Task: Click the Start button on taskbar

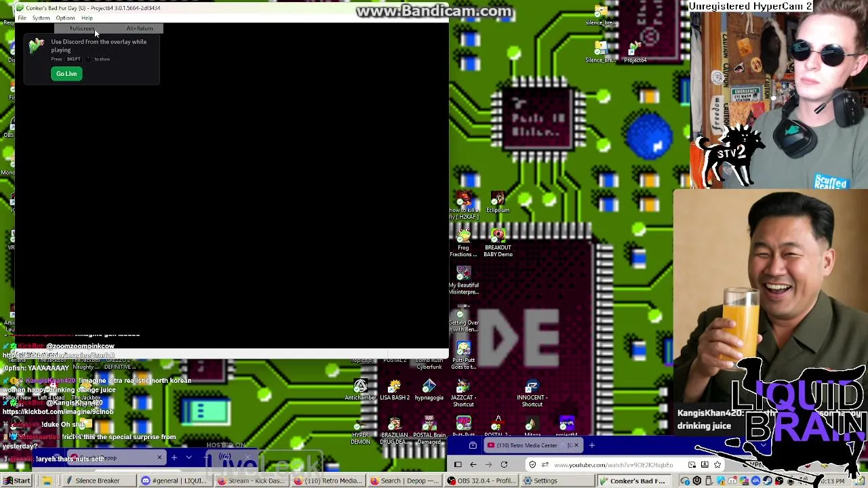Action: (x=16, y=481)
